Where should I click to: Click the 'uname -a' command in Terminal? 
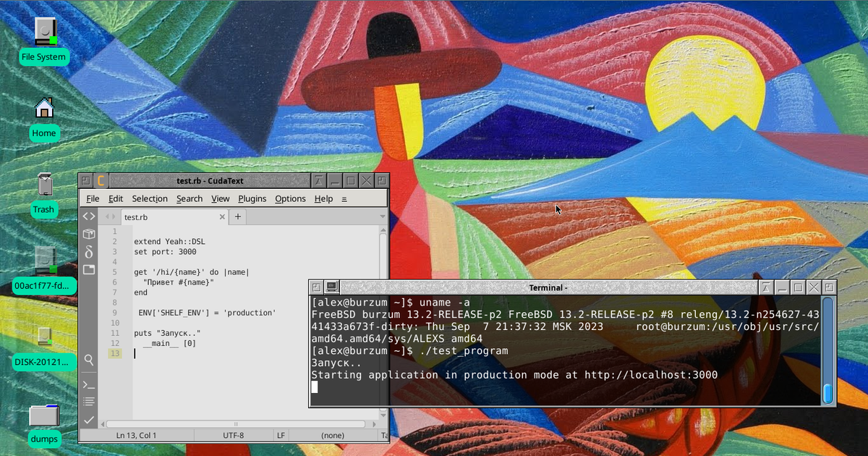pos(444,302)
